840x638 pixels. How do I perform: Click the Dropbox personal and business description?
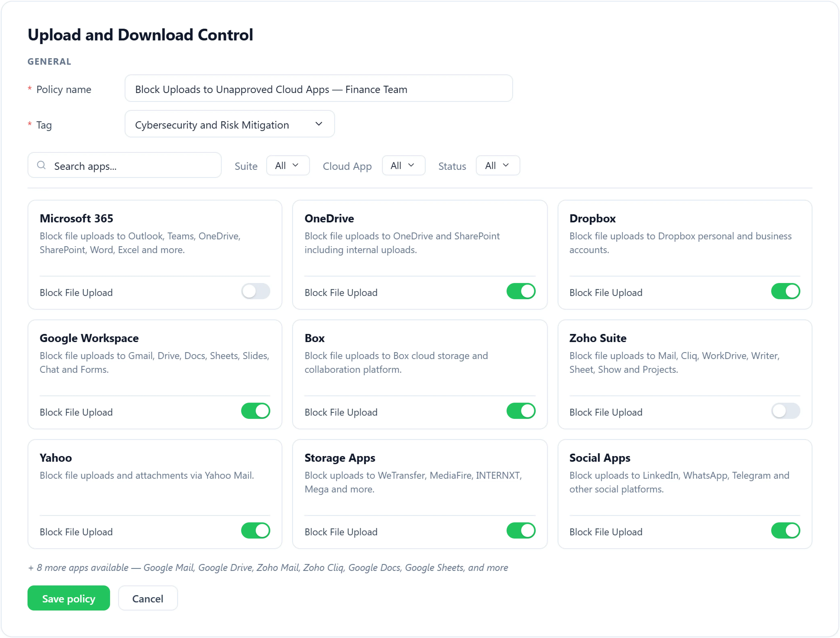click(680, 243)
